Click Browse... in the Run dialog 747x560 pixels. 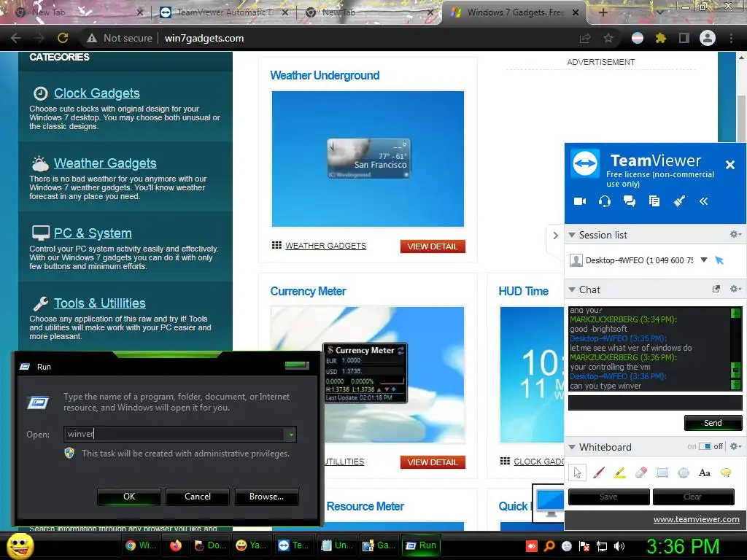[x=267, y=496]
